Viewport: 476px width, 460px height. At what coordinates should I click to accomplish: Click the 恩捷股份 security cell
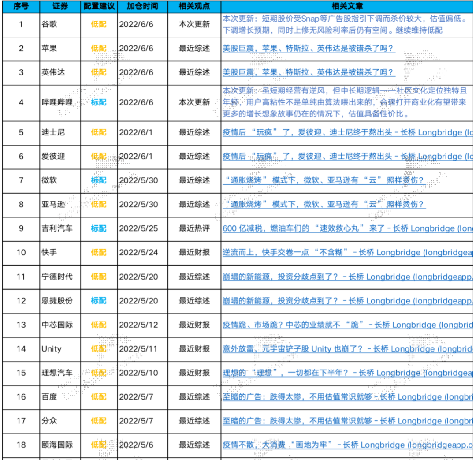[x=60, y=301]
